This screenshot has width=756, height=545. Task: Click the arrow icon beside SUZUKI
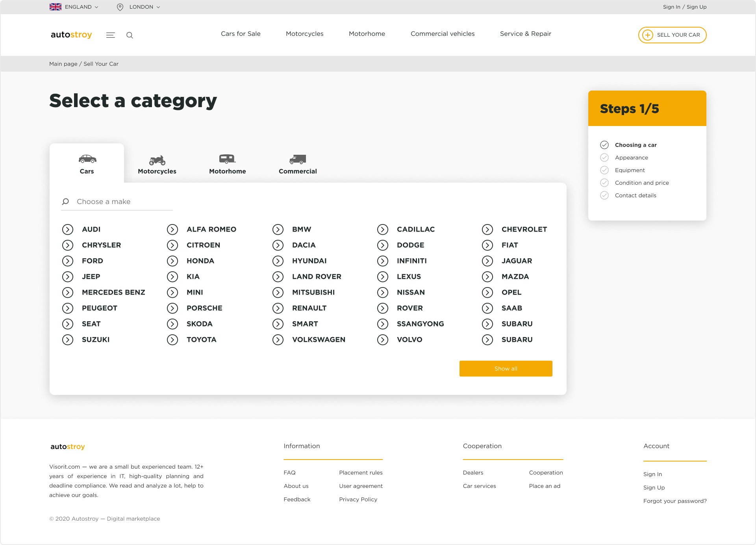coord(68,339)
